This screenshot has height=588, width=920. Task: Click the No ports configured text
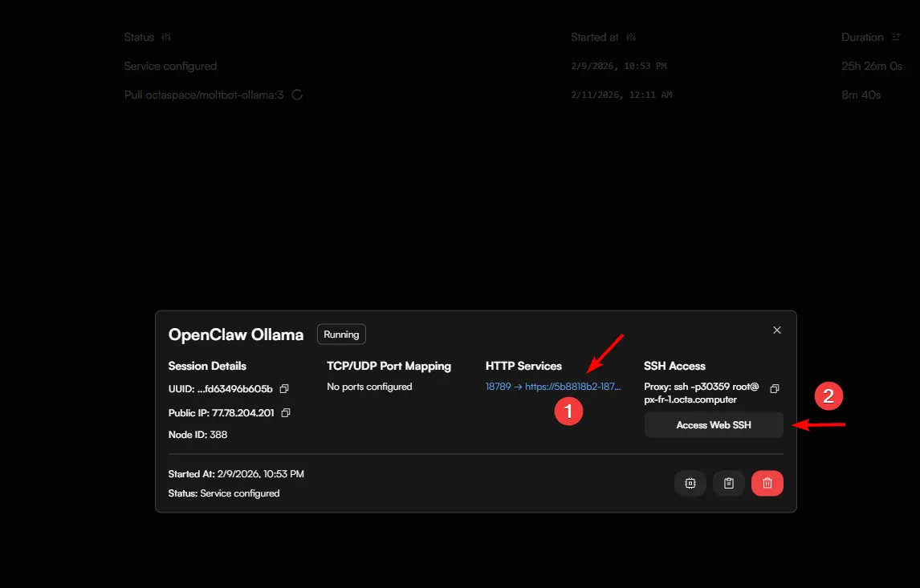click(369, 387)
